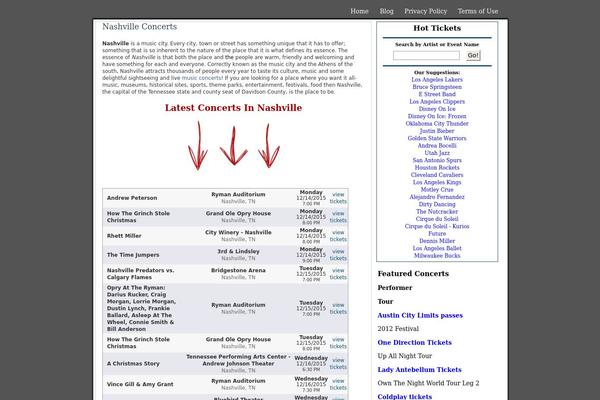View tickets for Monday's Grinch Stole Christmas

click(338, 217)
